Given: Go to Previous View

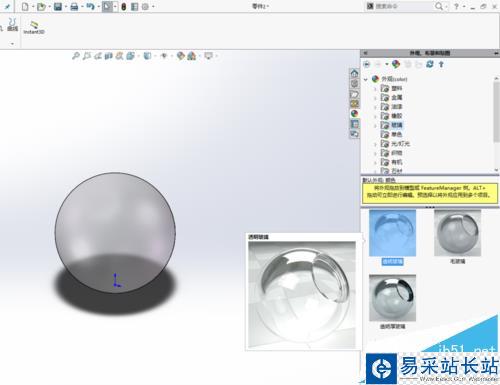Looking at the screenshot, I should tap(98, 56).
